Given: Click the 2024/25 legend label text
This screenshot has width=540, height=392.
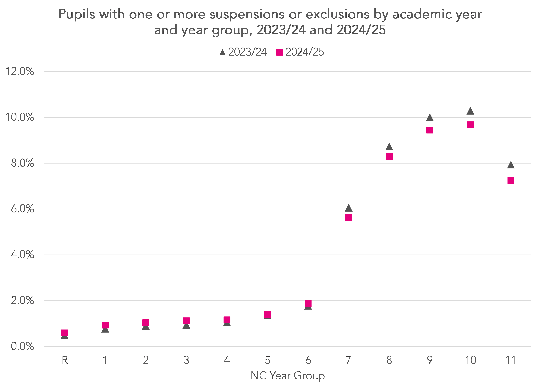Looking at the screenshot, I should point(305,52).
